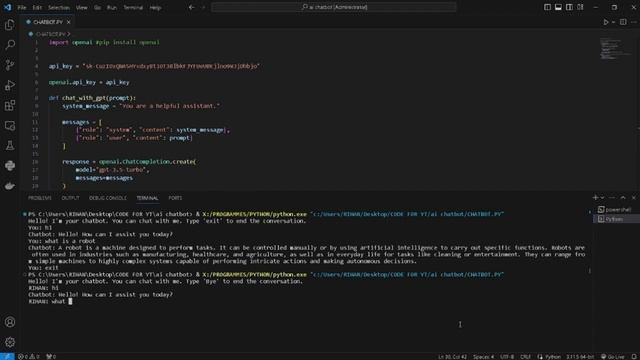The height and width of the screenshot is (360, 640).
Task: Click the api_key assignment on line 4
Action: click(x=154, y=66)
